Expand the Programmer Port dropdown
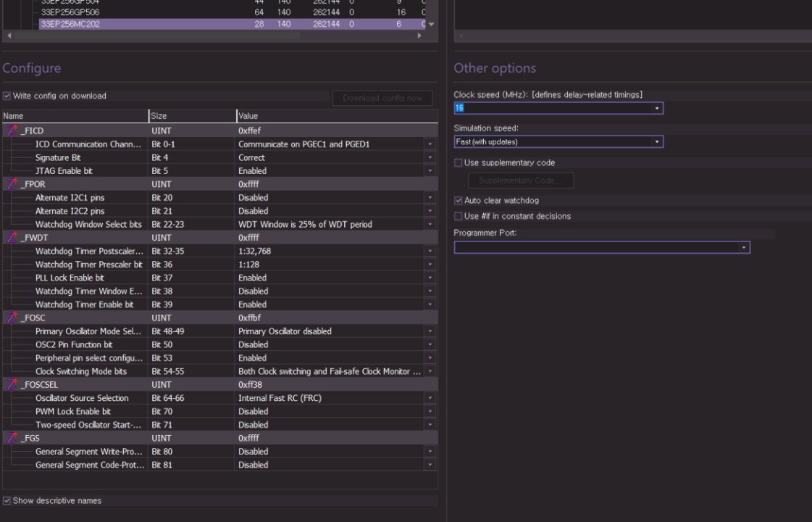Viewport: 812px width, 522px height. pyautogui.click(x=743, y=248)
